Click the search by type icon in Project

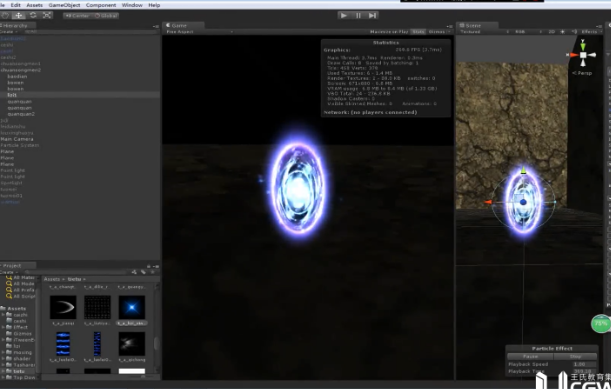tap(134, 272)
